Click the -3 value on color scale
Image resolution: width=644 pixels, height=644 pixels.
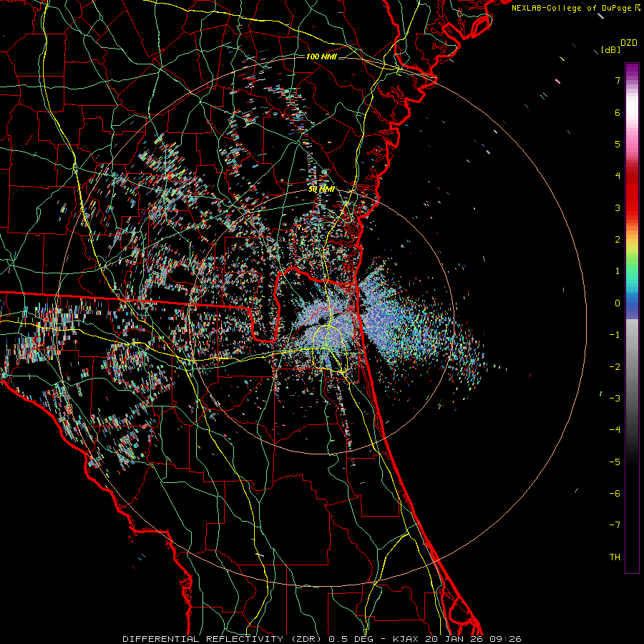tap(615, 398)
